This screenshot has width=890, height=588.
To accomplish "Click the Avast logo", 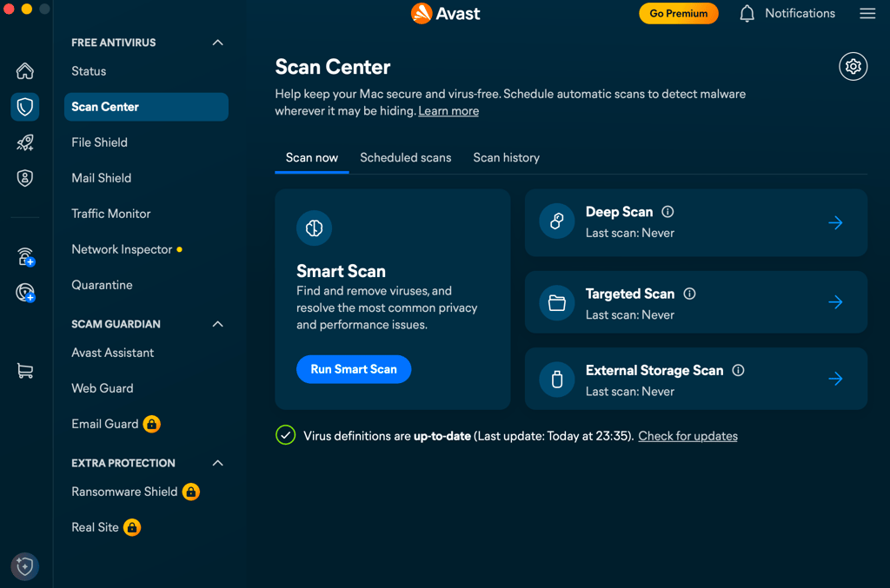I will 446,13.
